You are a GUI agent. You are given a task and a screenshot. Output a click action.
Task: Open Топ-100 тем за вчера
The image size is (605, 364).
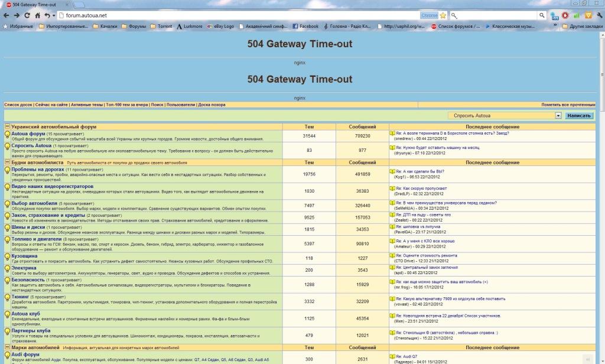coord(126,105)
